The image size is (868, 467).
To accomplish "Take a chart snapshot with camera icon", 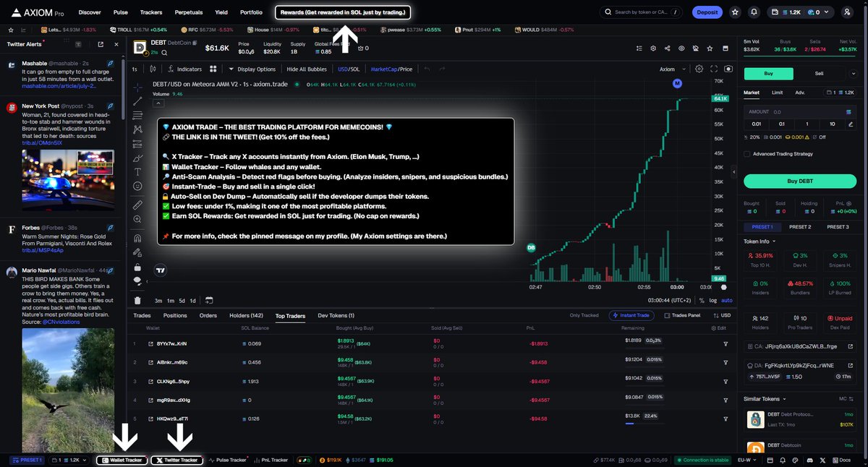I will tap(728, 69).
